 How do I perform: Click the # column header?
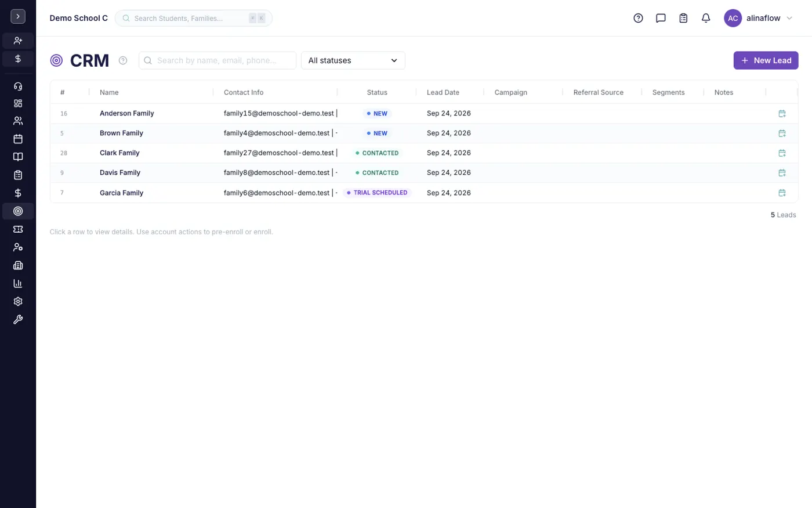pos(63,92)
